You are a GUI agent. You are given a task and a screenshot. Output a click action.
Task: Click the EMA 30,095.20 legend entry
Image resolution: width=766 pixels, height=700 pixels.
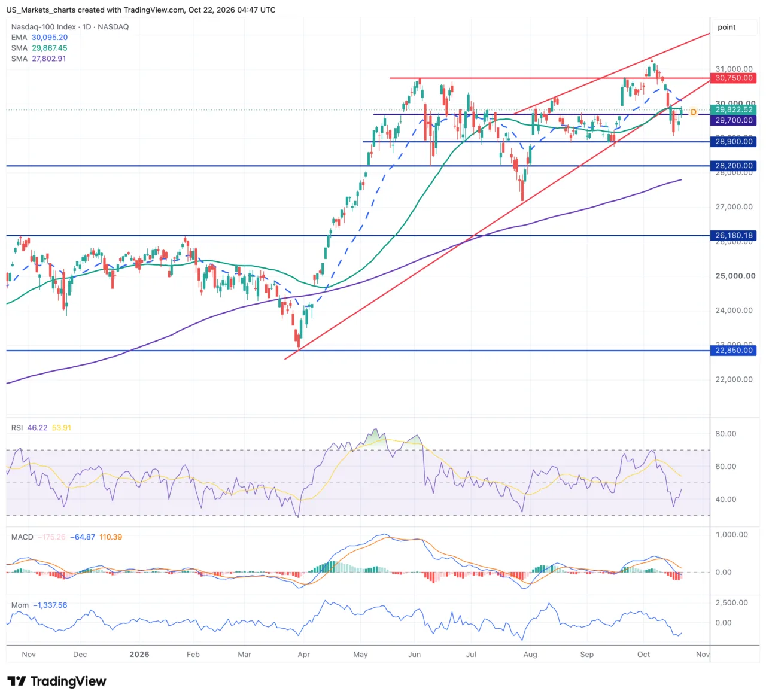coord(39,38)
